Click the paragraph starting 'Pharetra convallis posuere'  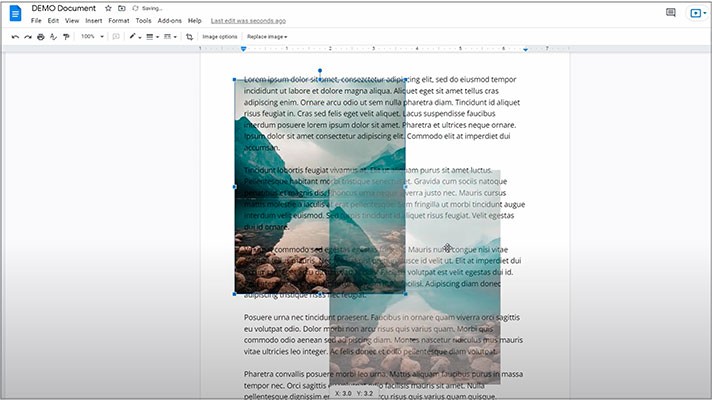point(383,385)
